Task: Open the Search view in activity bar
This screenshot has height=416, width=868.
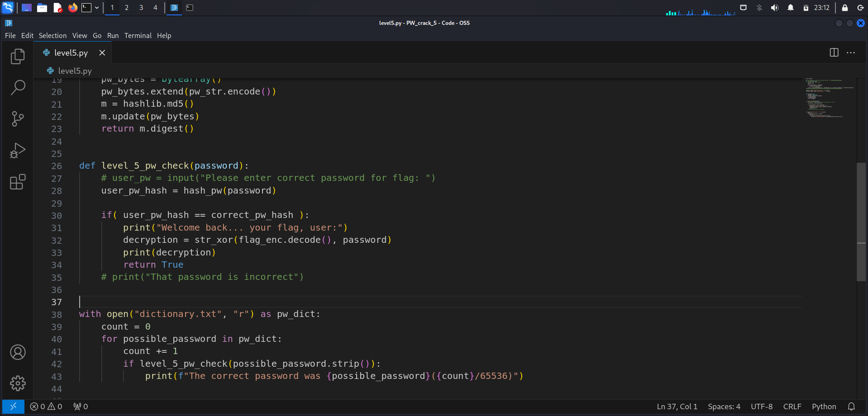Action: coord(18,87)
